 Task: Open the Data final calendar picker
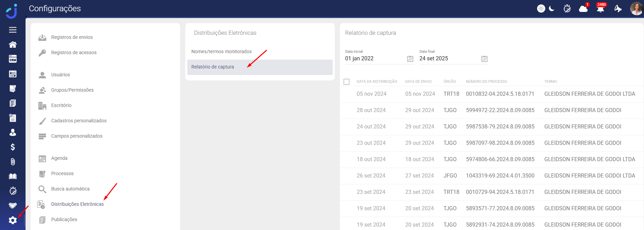484,59
